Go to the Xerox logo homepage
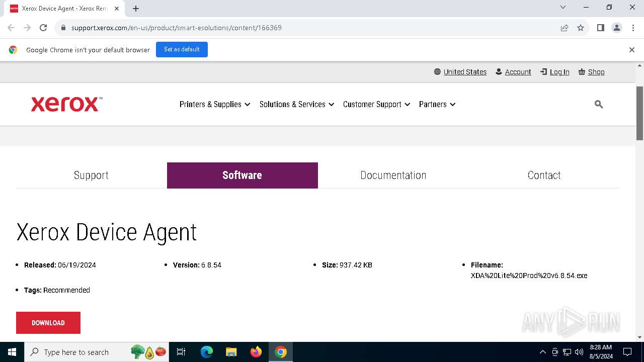This screenshot has height=362, width=644. point(67,104)
